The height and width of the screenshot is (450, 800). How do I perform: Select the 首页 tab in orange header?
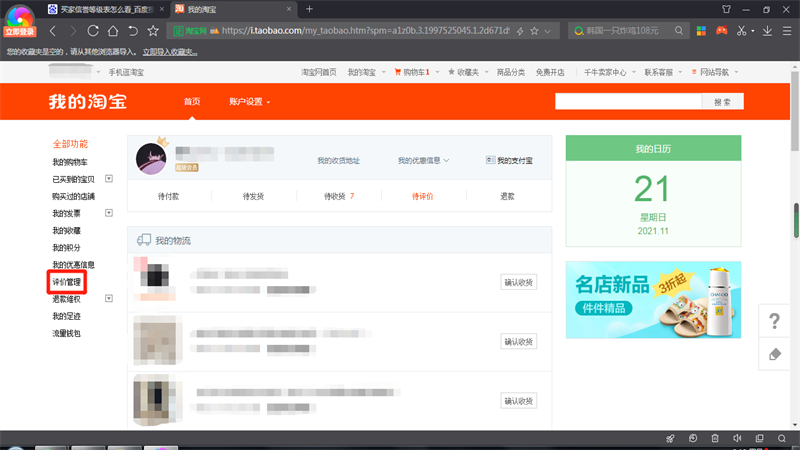click(x=192, y=102)
